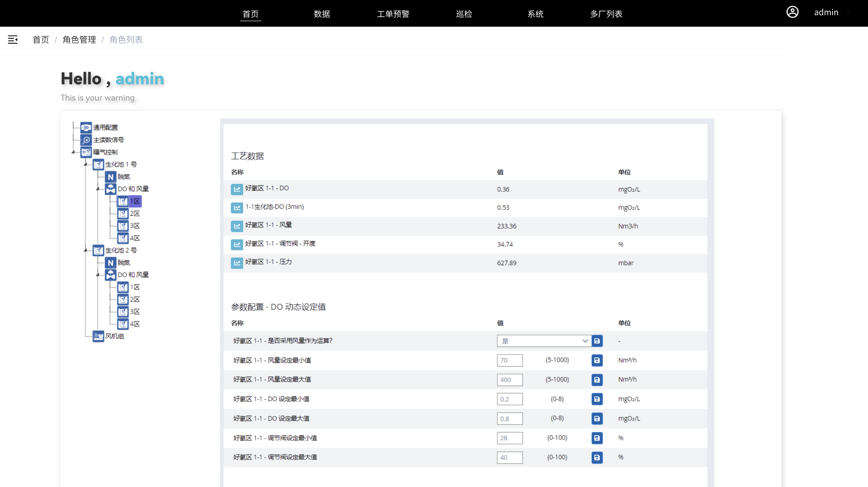Click the DO 设定最小值 input field
The image size is (868, 487).
509,399
